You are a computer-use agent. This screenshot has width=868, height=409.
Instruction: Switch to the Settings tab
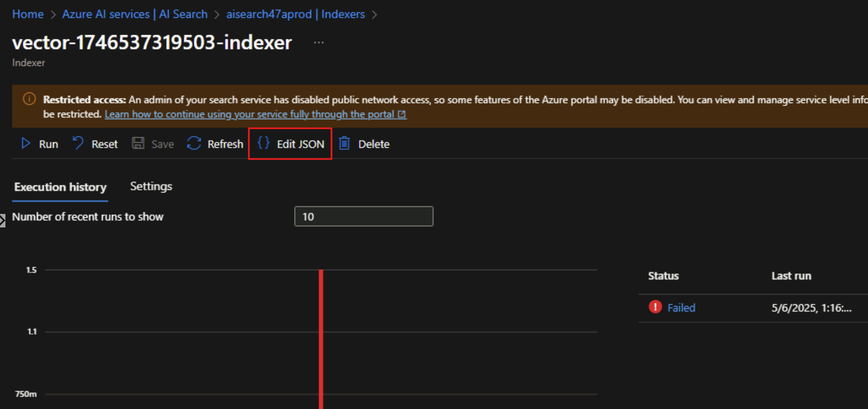click(151, 186)
